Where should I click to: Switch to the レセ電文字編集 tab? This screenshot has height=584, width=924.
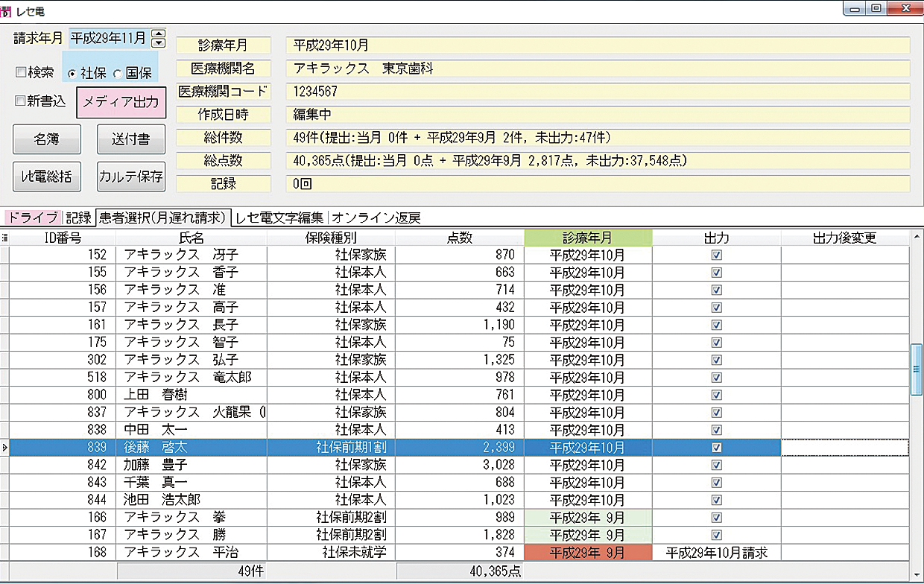[279, 218]
